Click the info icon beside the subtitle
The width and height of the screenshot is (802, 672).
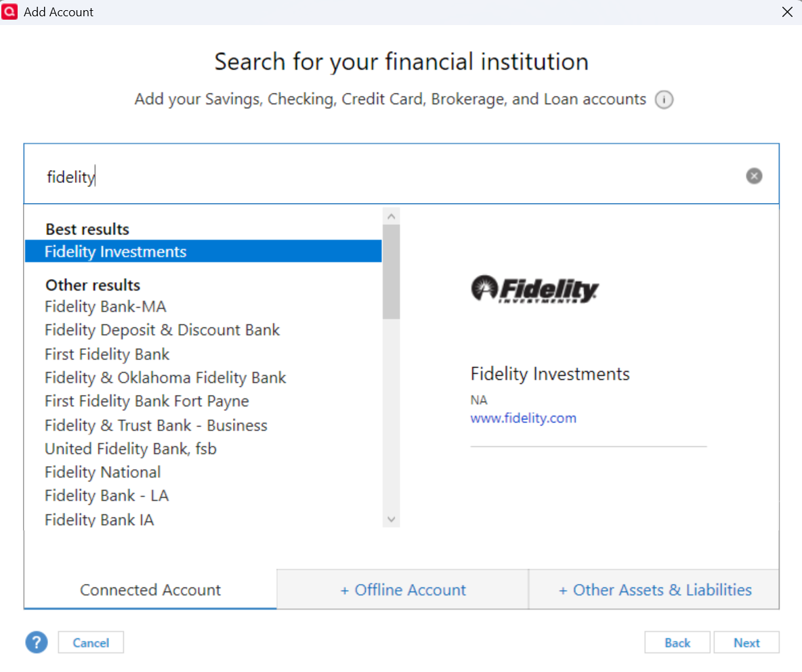click(664, 99)
